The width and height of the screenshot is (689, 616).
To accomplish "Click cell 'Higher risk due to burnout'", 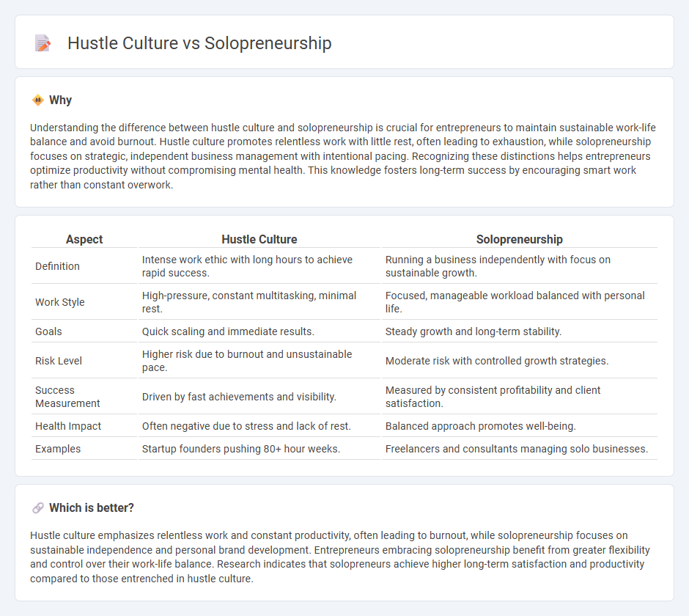I will 259,361.
